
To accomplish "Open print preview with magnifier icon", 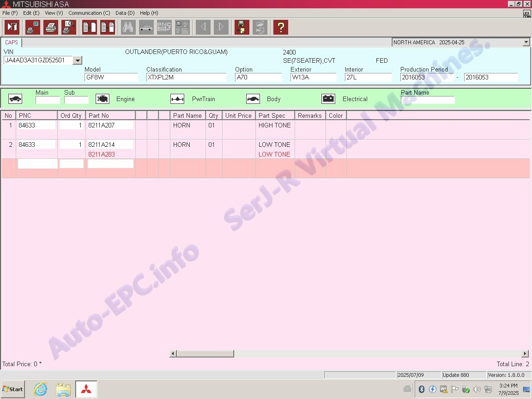I will tap(69, 27).
